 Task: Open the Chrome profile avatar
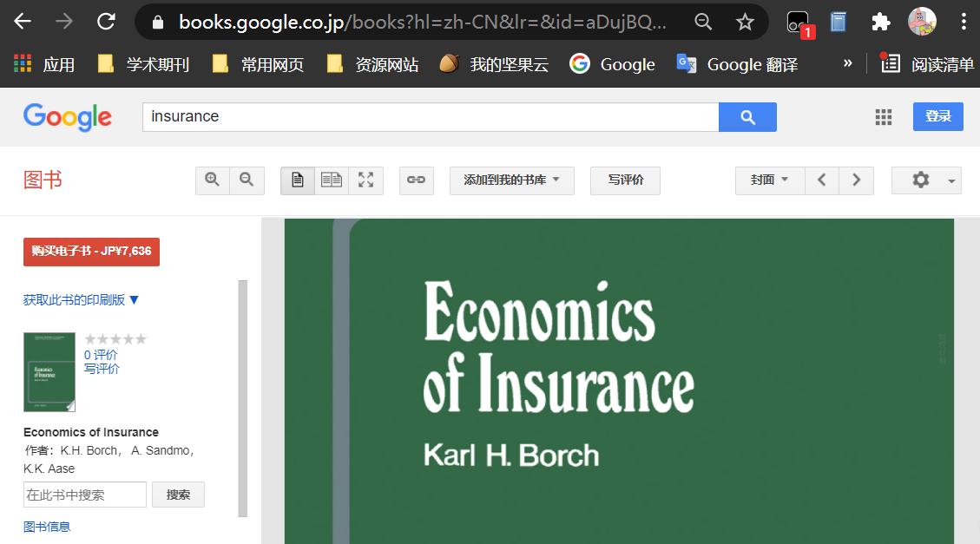(922, 22)
